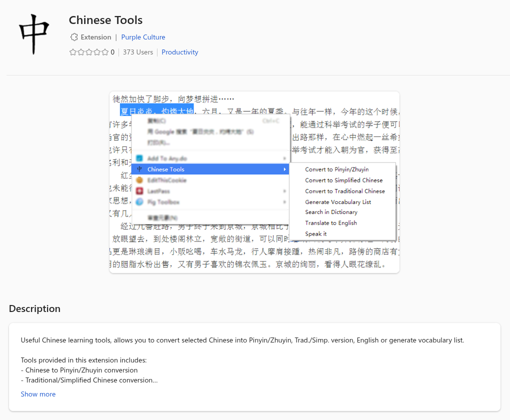Click the 0 rating count

(x=112, y=52)
